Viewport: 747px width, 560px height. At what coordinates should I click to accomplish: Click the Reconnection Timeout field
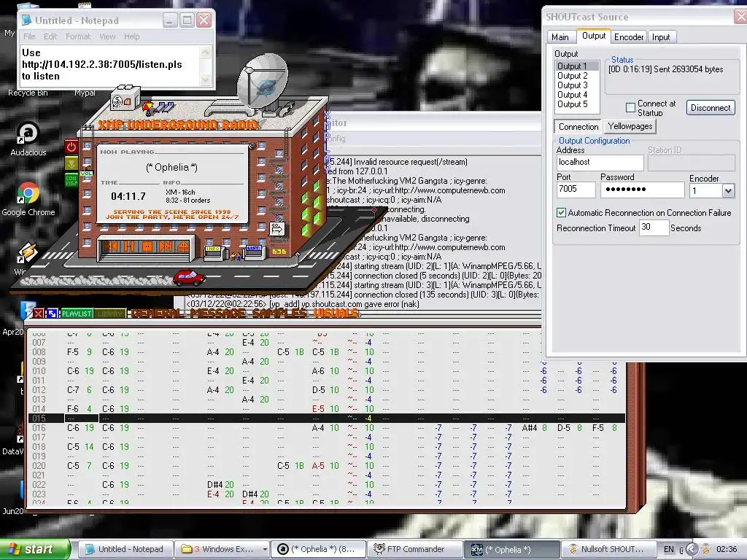pyautogui.click(x=653, y=227)
